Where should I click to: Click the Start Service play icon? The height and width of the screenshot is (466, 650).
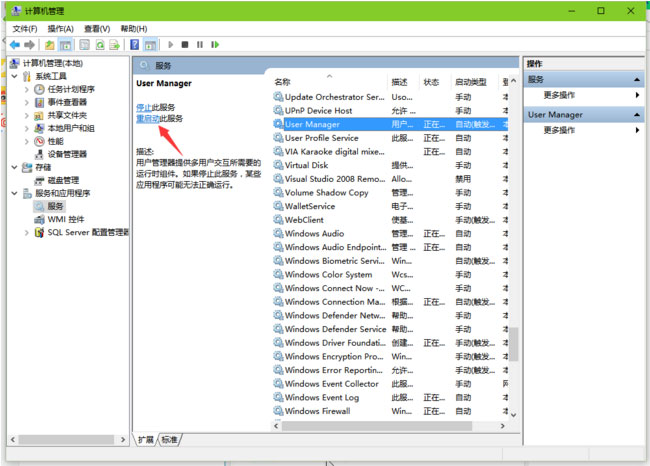pyautogui.click(x=170, y=45)
